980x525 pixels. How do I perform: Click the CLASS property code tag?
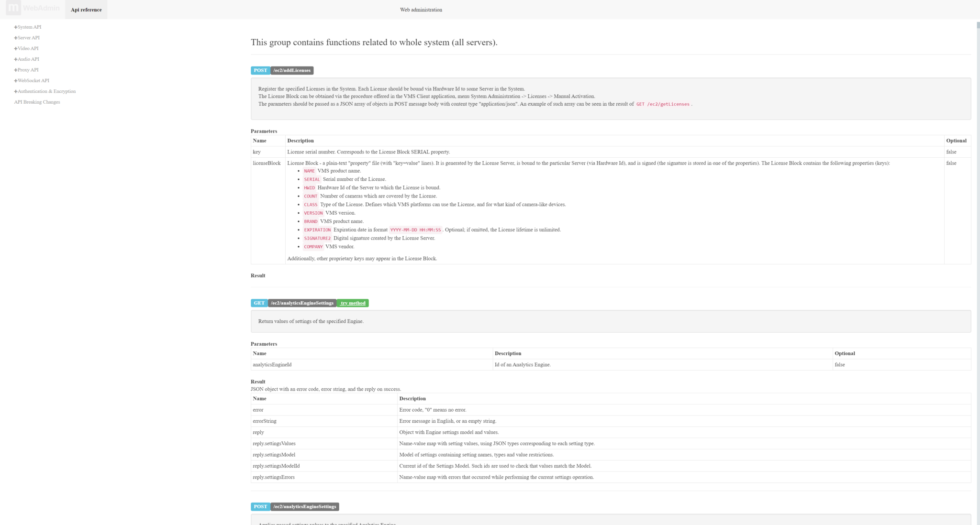point(311,205)
